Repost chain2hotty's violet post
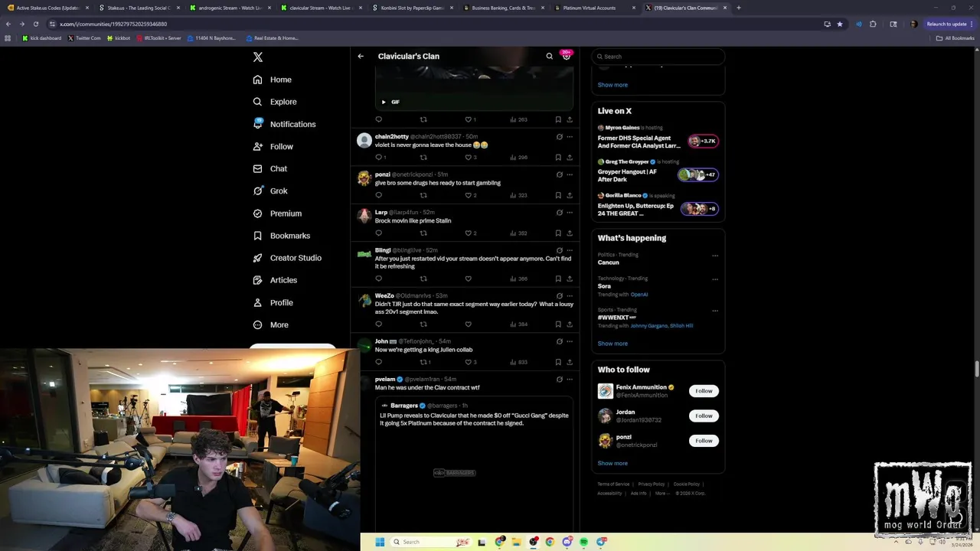Viewport: 980px width, 551px height. pos(423,157)
